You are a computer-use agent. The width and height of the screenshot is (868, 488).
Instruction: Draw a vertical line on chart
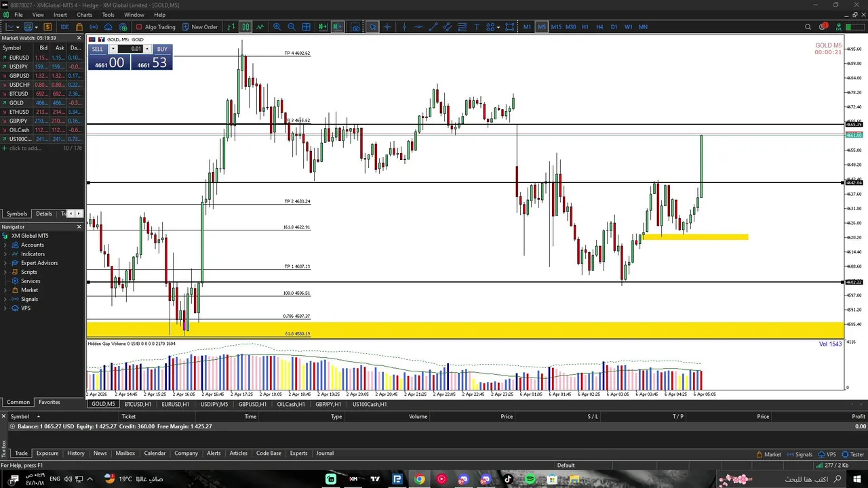(x=404, y=27)
